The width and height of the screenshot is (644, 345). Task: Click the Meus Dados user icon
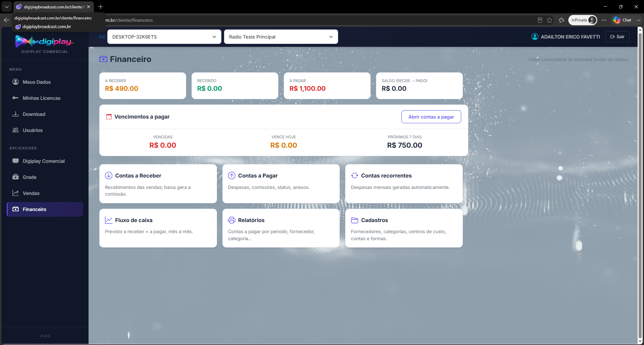[x=15, y=82]
